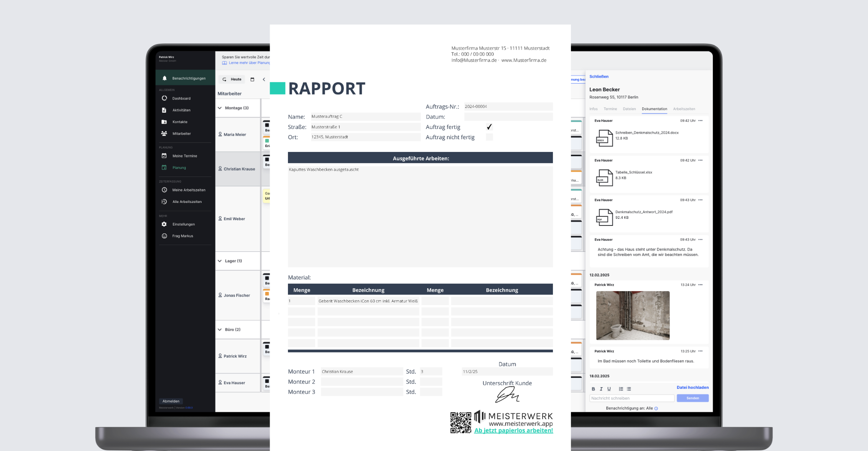The image size is (868, 451).
Task: Open three-dot menu of 09:42 docx entry
Action: [700, 121]
